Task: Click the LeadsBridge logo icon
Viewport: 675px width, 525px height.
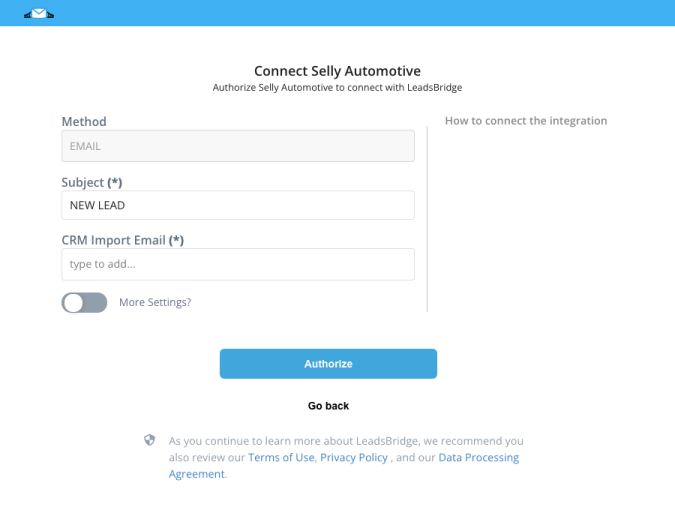Action: click(x=39, y=14)
